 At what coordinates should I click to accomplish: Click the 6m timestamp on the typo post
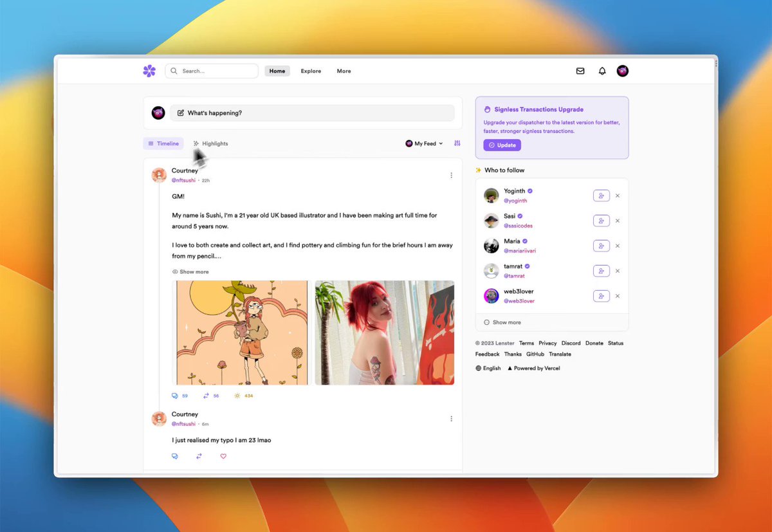[205, 425]
